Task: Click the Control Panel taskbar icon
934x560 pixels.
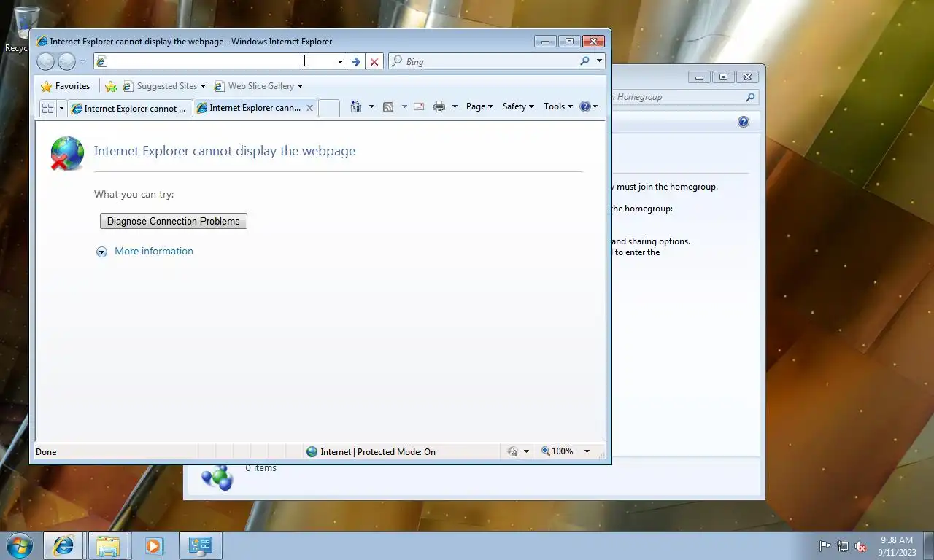Action: [x=200, y=545]
